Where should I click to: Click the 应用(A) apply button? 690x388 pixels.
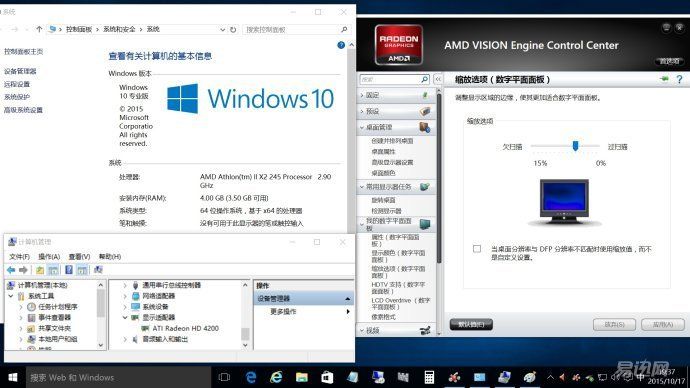point(663,324)
